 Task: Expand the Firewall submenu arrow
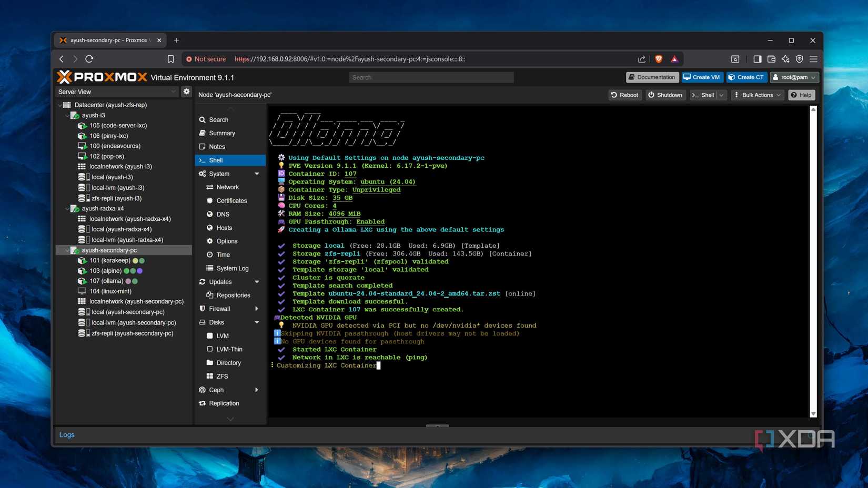coord(257,309)
